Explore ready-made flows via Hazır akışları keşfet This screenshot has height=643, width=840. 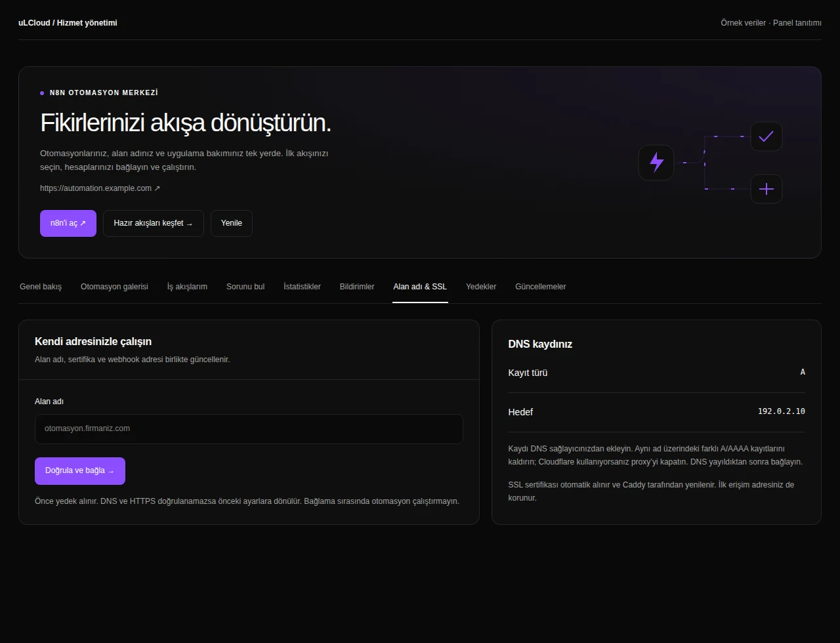[x=153, y=223]
